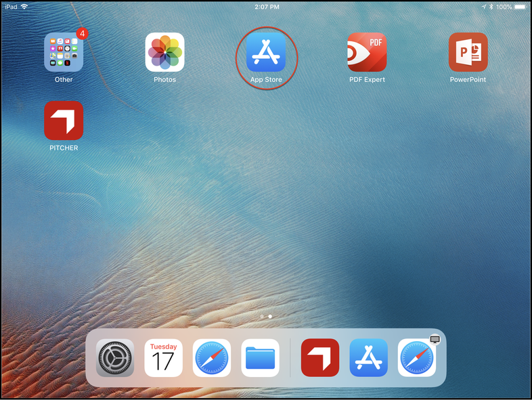
Task: Tap the PITCHER app on home screen
Action: tap(64, 121)
